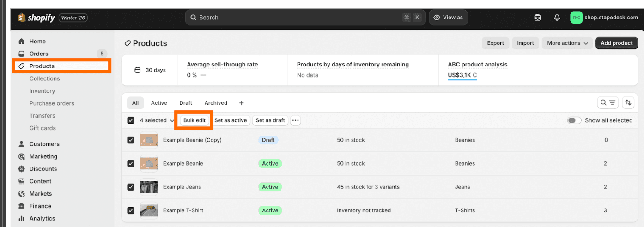Image resolution: width=644 pixels, height=227 pixels.
Task: Switch to the All tab
Action: click(135, 103)
